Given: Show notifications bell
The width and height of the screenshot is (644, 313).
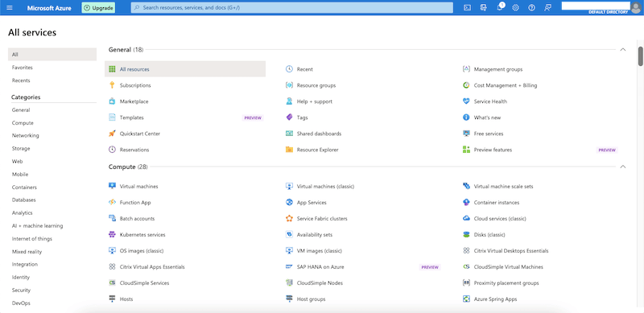Looking at the screenshot, I should pyautogui.click(x=500, y=8).
